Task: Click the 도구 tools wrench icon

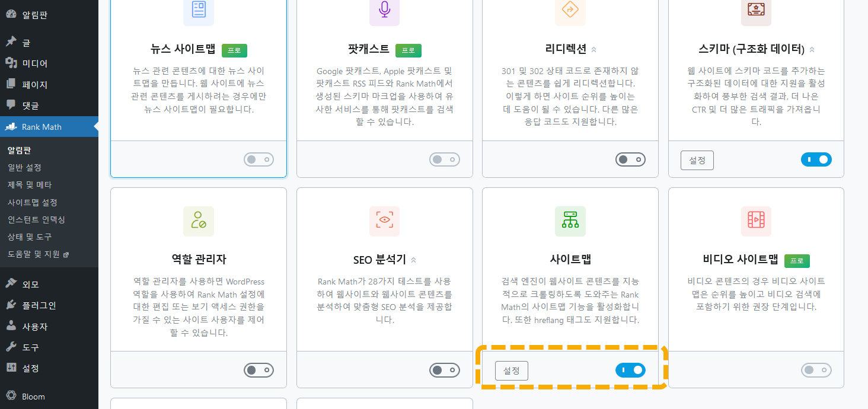Action: point(11,347)
